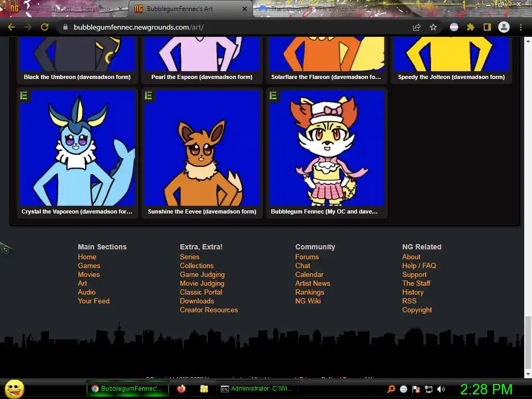The image size is (532, 399).
Task: Open Chrome's three-dot menu
Action: pos(521,27)
